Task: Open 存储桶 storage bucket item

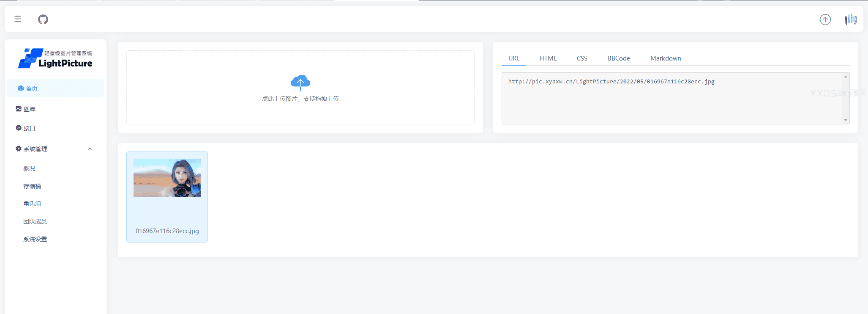Action: click(32, 186)
